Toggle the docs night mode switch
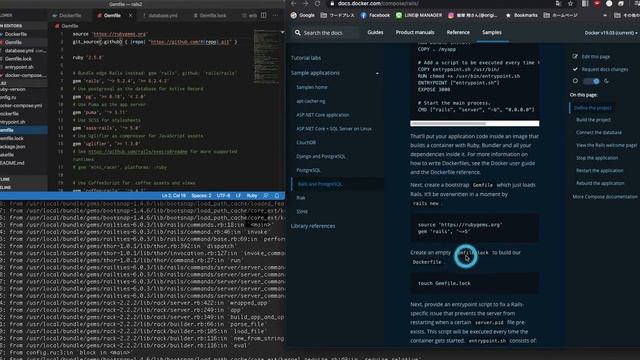This screenshot has width=640, height=360. (x=591, y=81)
